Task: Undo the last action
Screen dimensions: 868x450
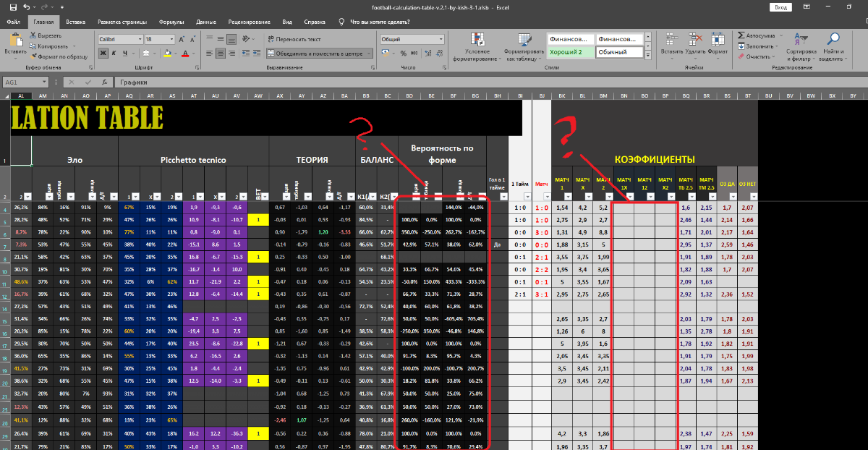Action: (25, 7)
